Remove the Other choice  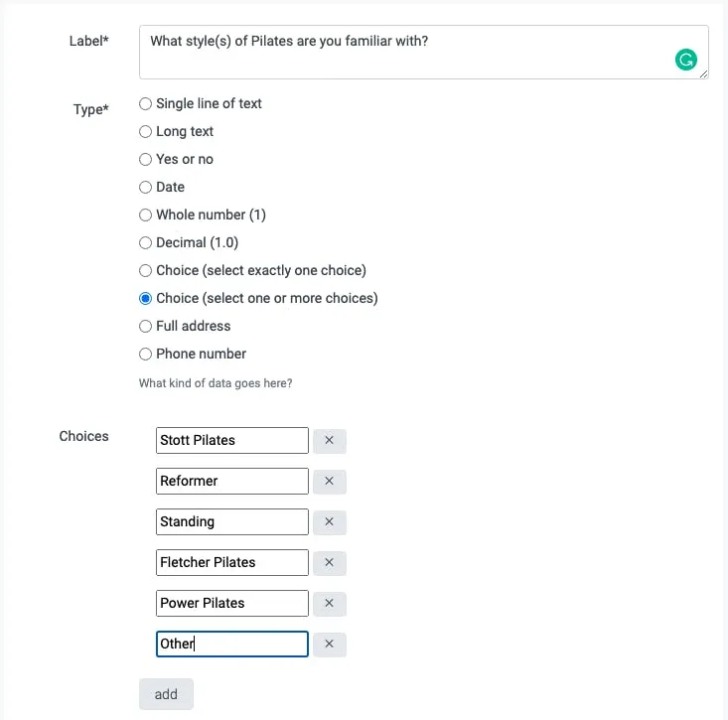click(x=329, y=645)
